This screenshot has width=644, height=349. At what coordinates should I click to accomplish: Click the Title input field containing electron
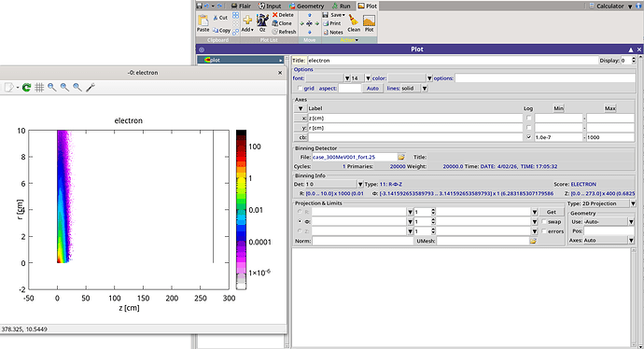(x=453, y=61)
